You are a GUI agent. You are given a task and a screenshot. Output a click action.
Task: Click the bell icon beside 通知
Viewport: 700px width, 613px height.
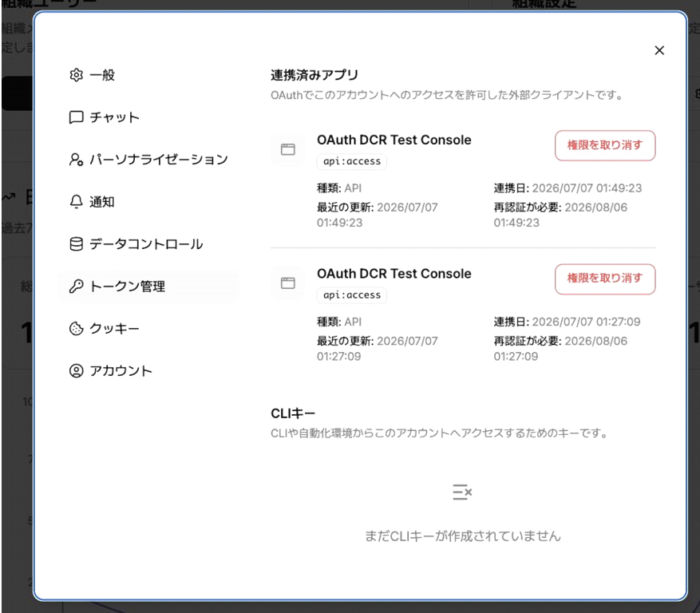tap(77, 202)
